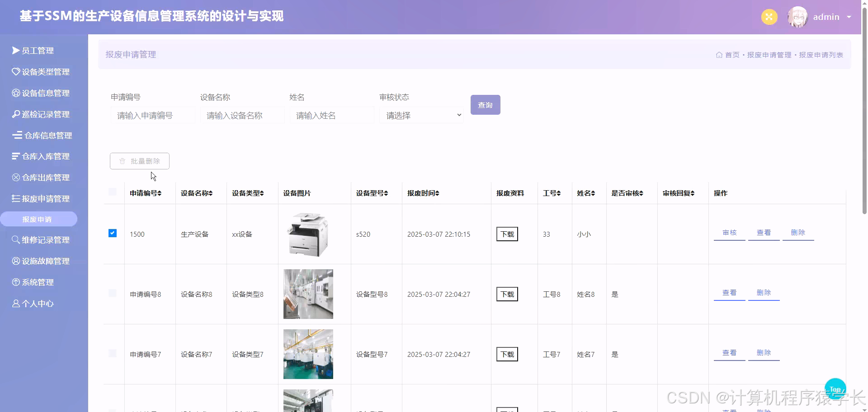Check the 申请编号8 row checkbox

(x=113, y=293)
